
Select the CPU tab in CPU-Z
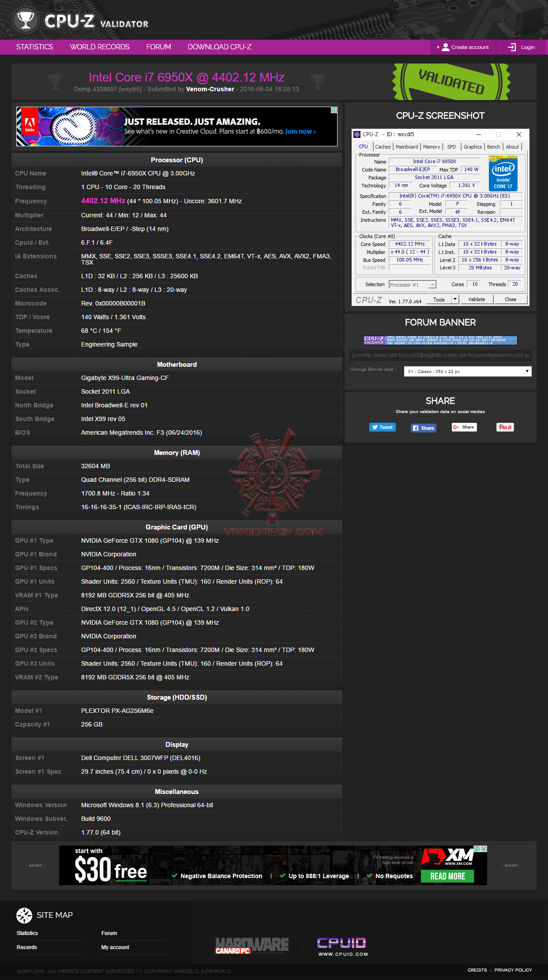coord(363,146)
